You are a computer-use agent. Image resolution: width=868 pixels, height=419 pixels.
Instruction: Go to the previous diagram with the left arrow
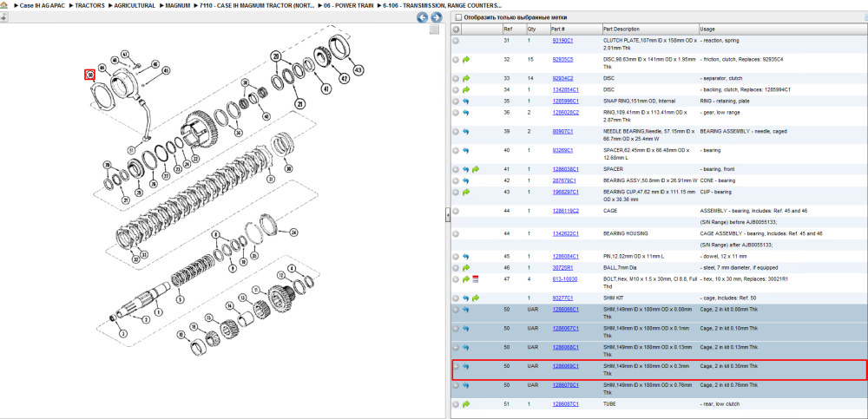pyautogui.click(x=423, y=17)
